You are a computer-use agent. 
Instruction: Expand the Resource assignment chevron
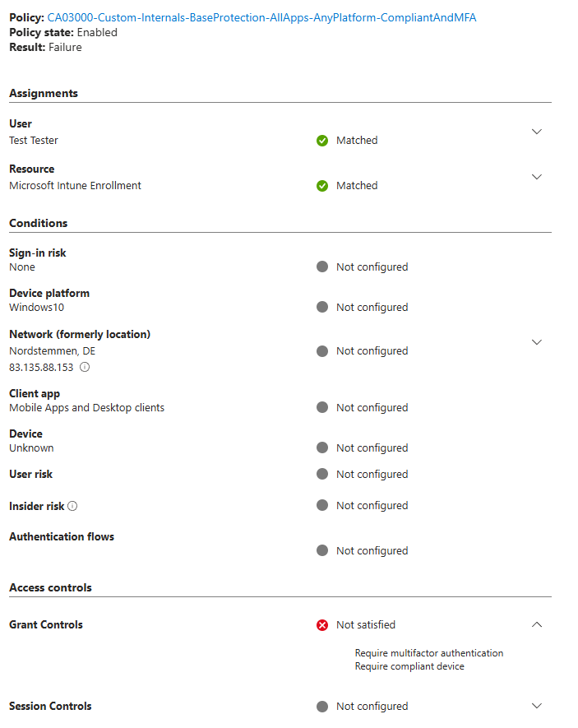coord(537,177)
